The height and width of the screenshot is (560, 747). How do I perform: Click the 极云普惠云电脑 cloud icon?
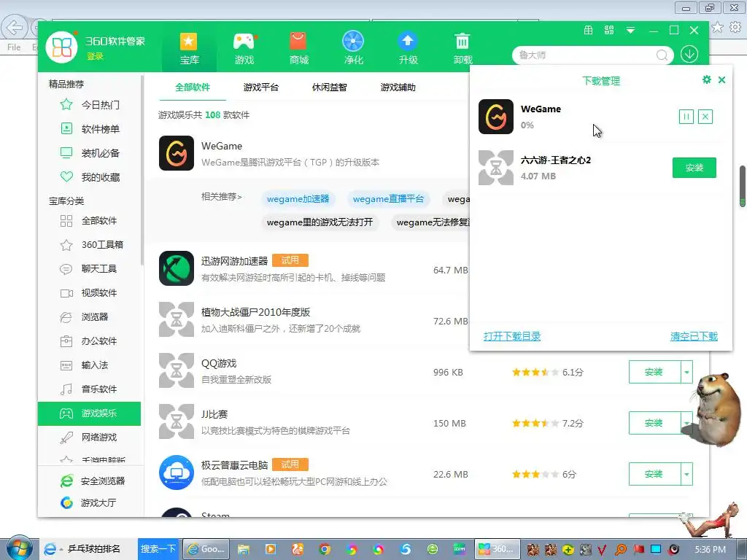tap(177, 472)
